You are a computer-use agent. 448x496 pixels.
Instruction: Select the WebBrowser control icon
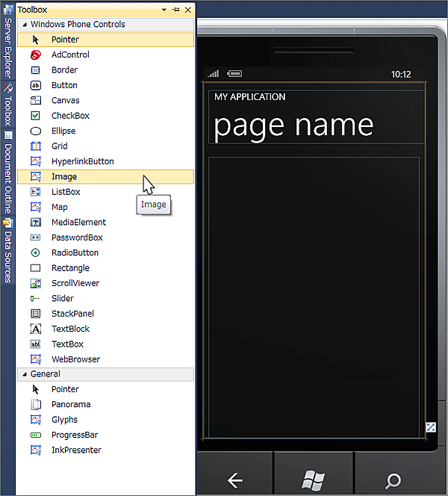coord(35,359)
